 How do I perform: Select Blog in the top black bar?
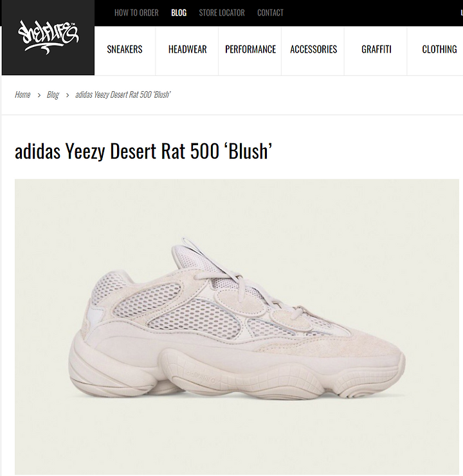click(x=179, y=13)
